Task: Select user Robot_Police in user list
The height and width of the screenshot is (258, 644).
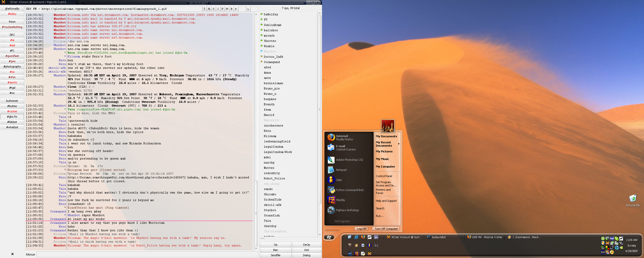Action: (x=274, y=178)
